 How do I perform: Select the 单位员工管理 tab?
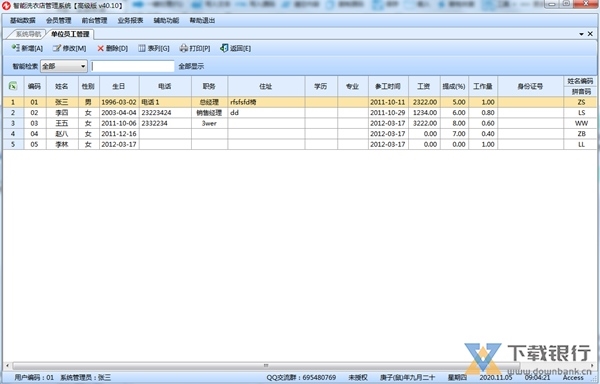(70, 34)
